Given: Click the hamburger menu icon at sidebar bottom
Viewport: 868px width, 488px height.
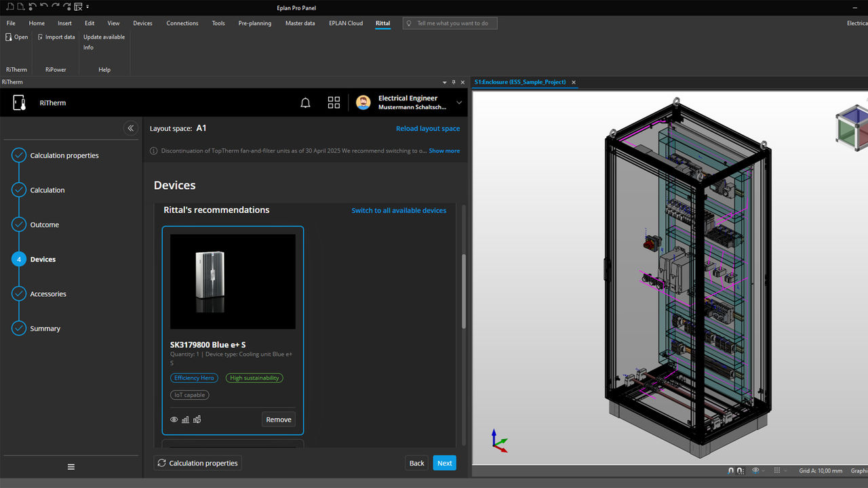Looking at the screenshot, I should pyautogui.click(x=71, y=467).
